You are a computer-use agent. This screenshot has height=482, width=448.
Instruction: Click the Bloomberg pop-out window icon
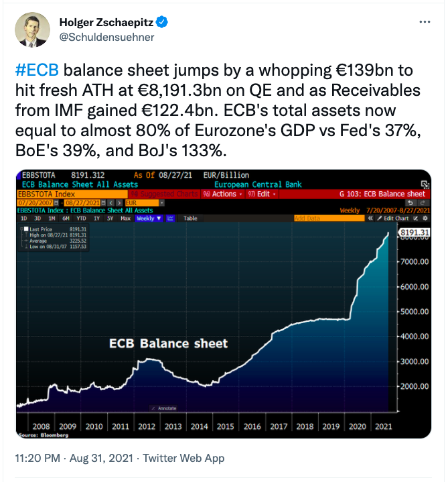424,184
